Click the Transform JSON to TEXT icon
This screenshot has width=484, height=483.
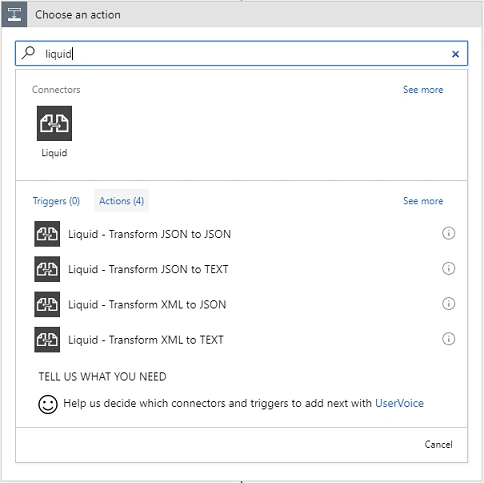pyautogui.click(x=47, y=269)
